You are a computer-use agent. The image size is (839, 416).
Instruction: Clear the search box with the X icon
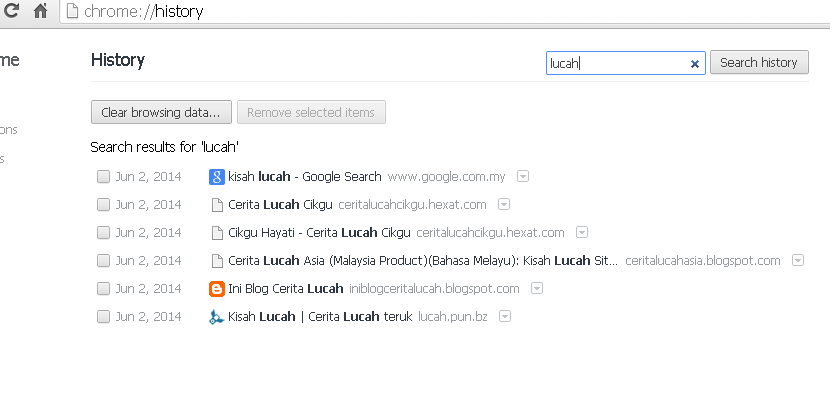pos(695,64)
